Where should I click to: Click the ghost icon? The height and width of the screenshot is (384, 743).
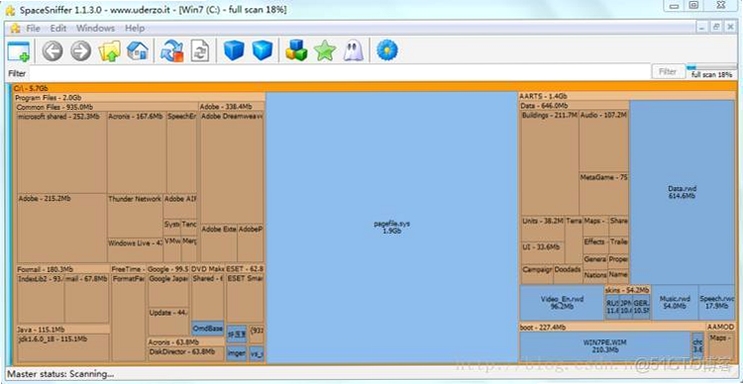click(353, 51)
